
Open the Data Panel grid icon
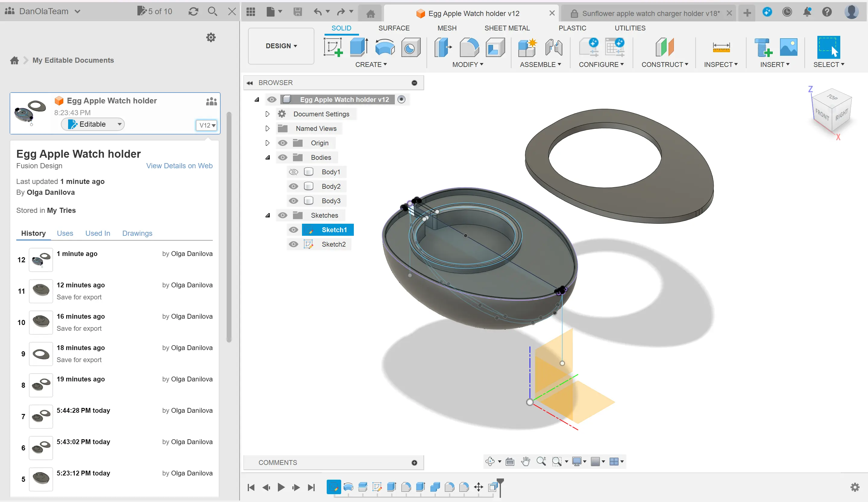(251, 12)
